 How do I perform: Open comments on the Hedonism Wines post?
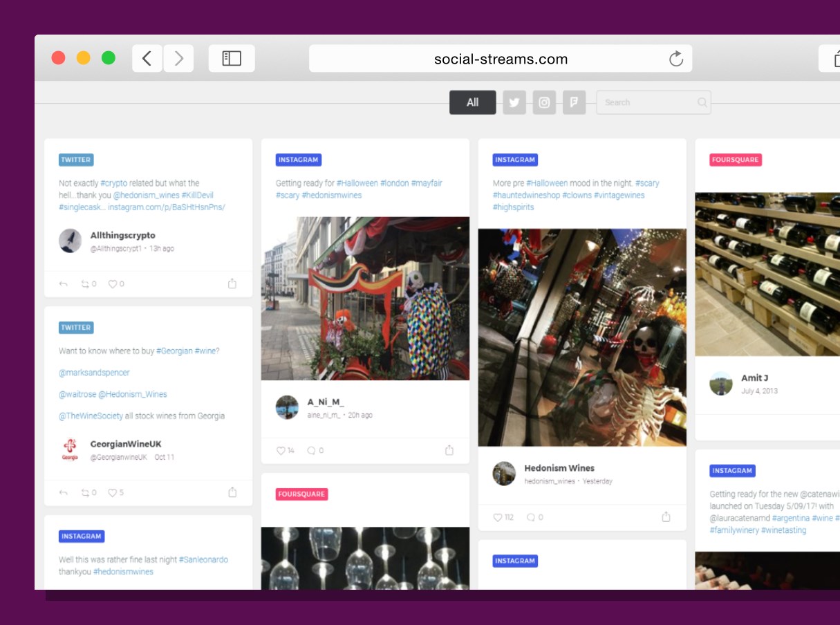532,516
